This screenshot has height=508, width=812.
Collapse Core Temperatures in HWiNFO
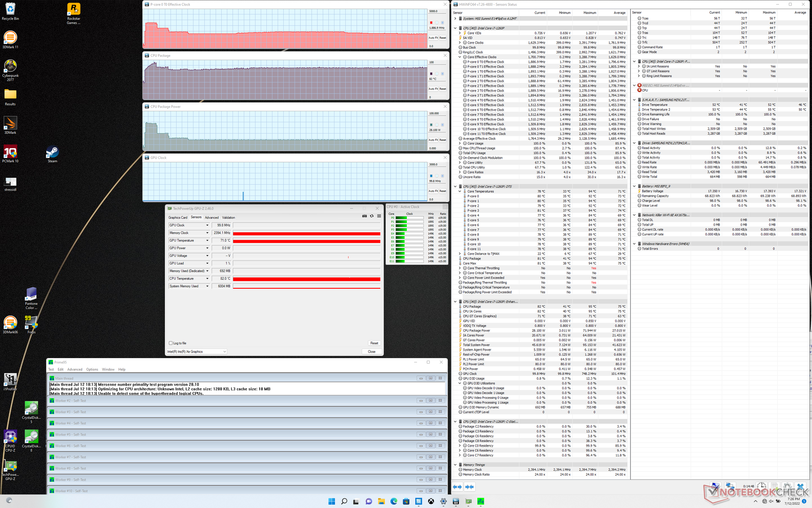coord(460,191)
